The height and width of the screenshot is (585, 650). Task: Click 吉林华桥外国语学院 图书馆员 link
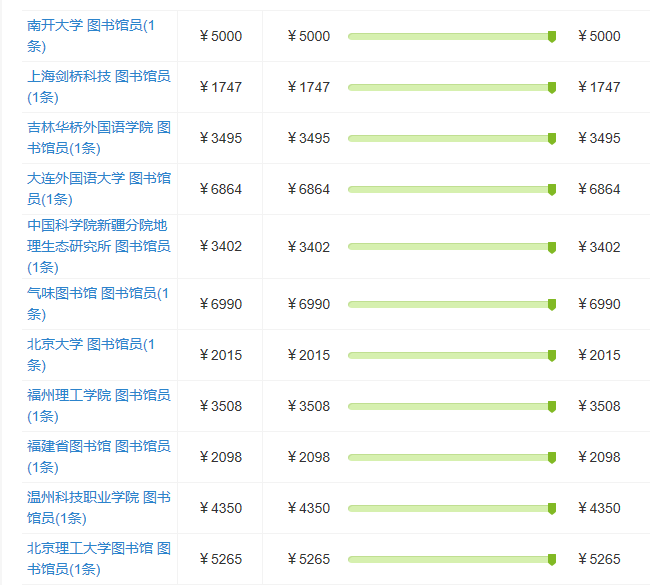[99, 138]
